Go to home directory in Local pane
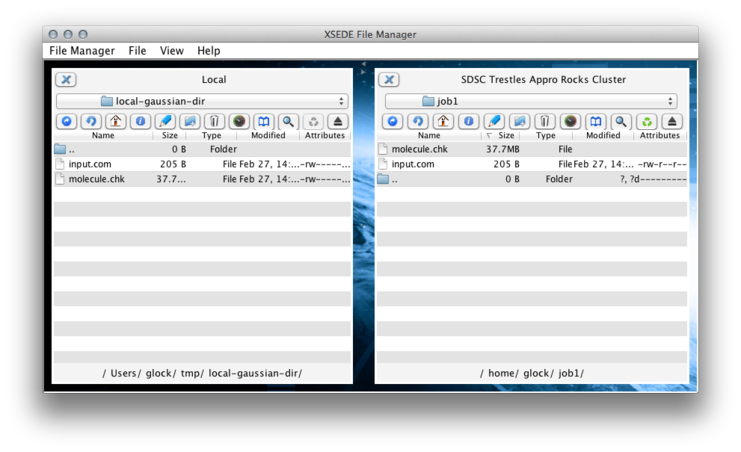This screenshot has height=452, width=741. point(116,122)
